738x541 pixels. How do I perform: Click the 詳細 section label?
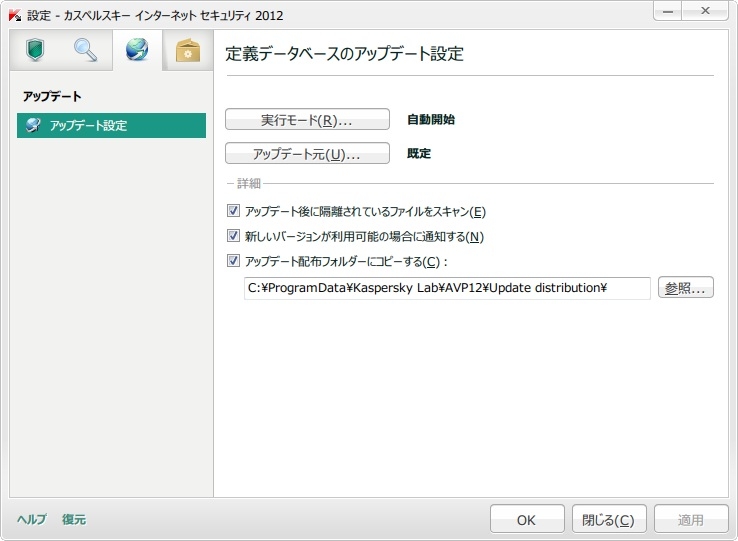pyautogui.click(x=249, y=183)
